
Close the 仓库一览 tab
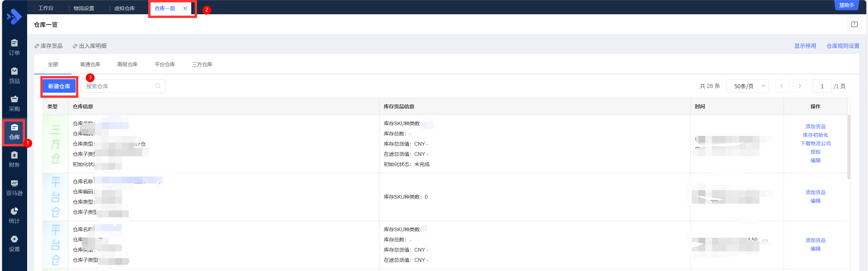point(185,8)
